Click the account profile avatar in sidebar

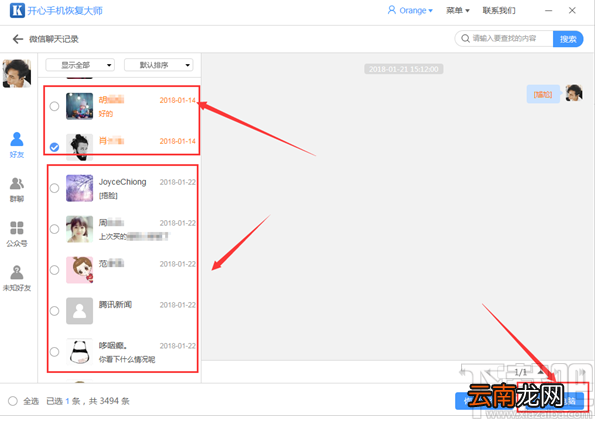16,73
